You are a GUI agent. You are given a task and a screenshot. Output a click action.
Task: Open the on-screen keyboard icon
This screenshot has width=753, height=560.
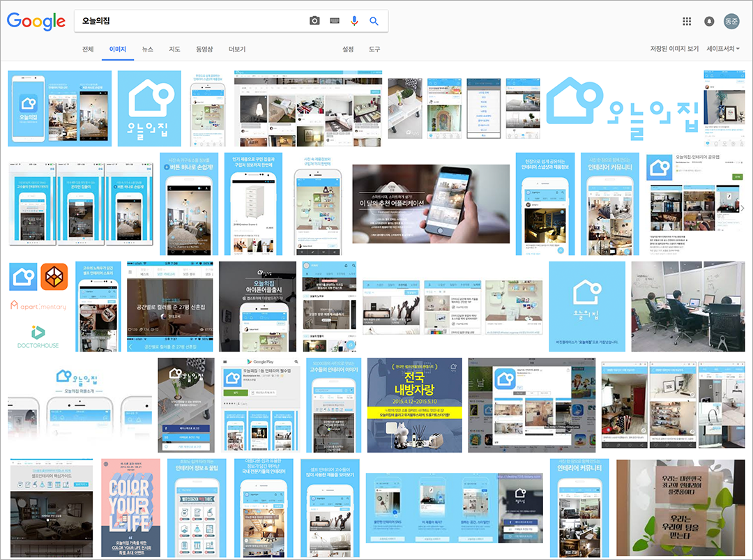(335, 21)
